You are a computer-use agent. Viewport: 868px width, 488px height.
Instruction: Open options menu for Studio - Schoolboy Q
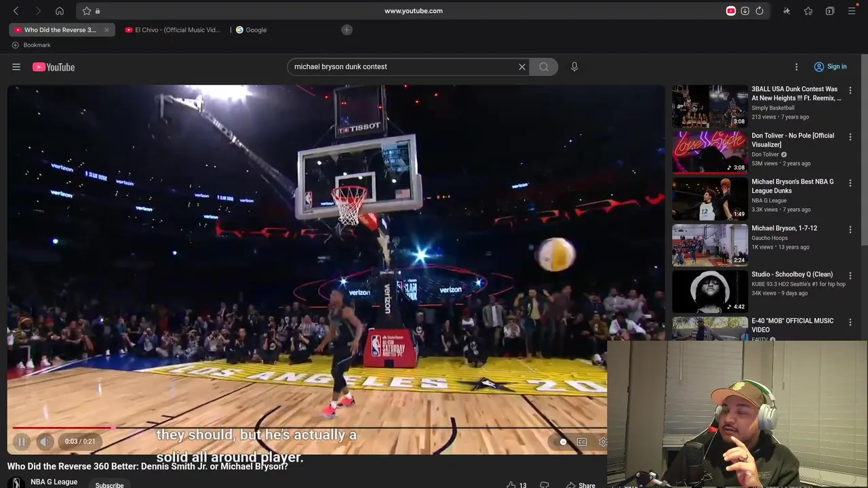(850, 276)
